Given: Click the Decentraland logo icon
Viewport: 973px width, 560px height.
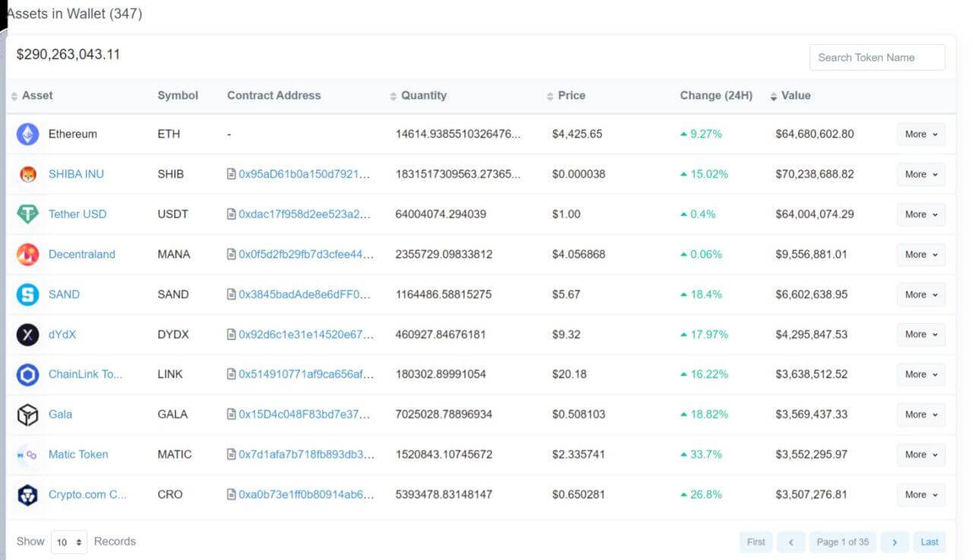Looking at the screenshot, I should tap(27, 255).
